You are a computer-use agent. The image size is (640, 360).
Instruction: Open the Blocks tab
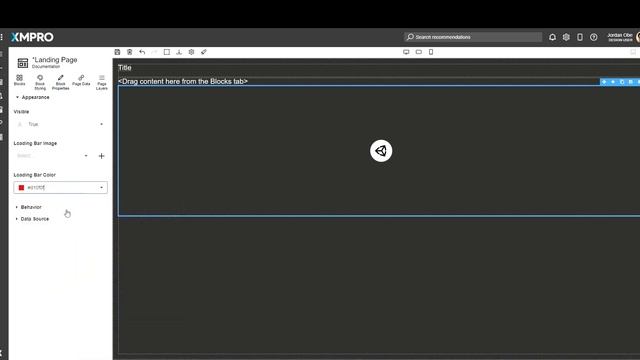pyautogui.click(x=20, y=80)
